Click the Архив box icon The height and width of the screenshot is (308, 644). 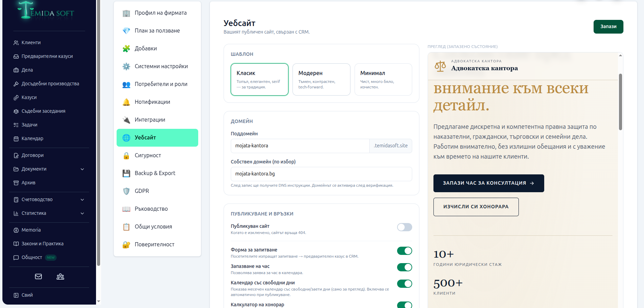(x=16, y=183)
